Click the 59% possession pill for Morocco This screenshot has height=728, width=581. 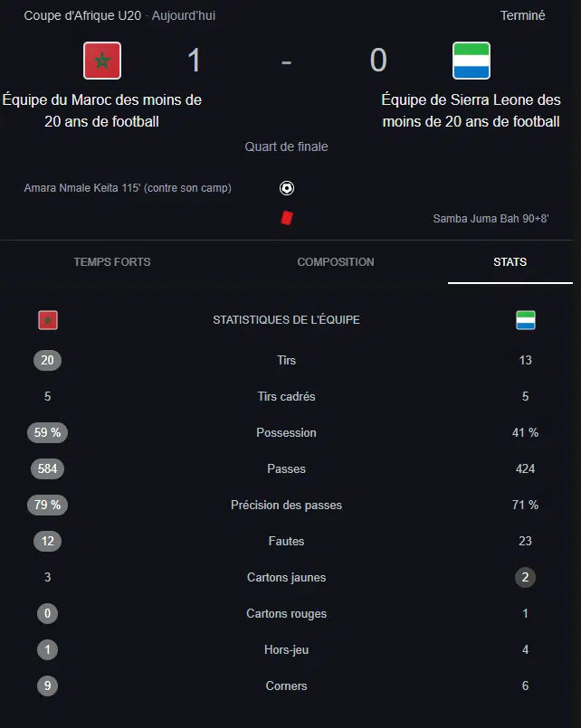pos(47,432)
